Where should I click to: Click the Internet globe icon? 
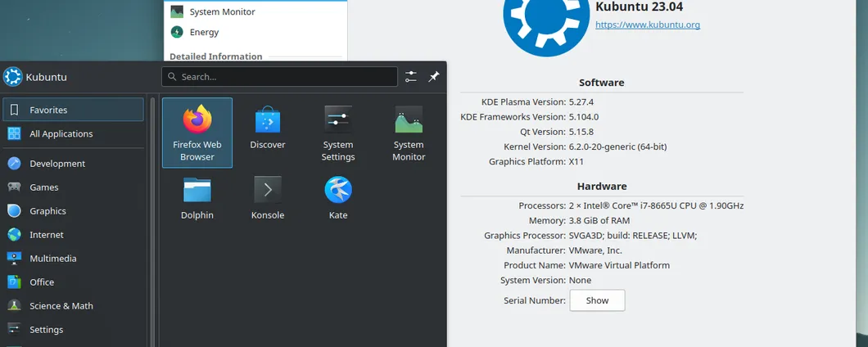[x=15, y=235]
